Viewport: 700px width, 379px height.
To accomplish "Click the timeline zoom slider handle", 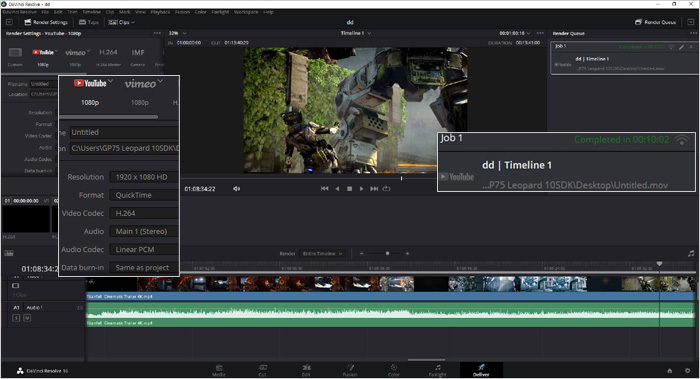I will [x=388, y=254].
